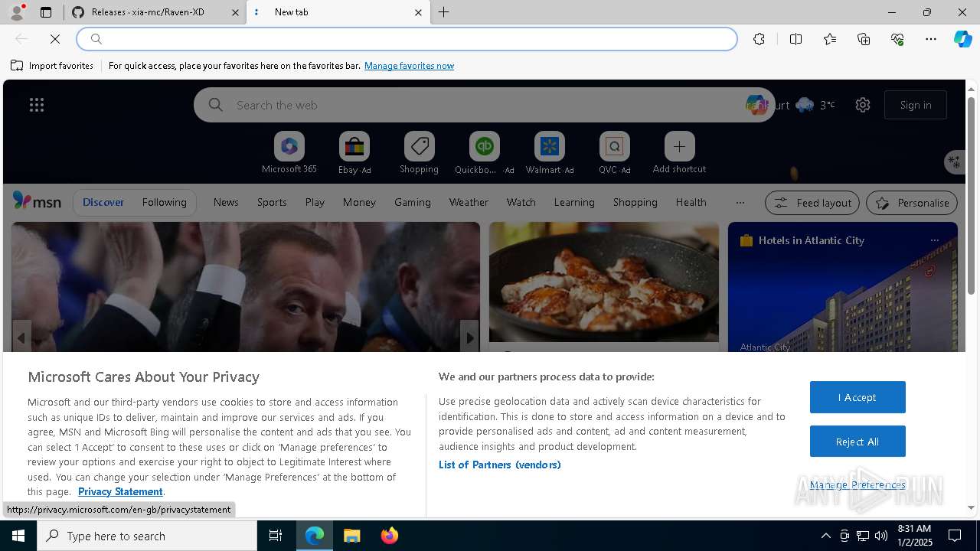The width and height of the screenshot is (980, 551).
Task: Open the Shopping category in MSN nav
Action: click(635, 202)
